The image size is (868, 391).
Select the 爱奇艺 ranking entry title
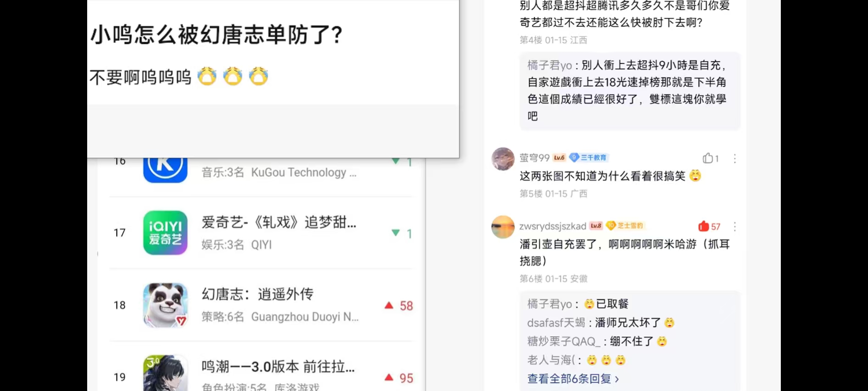tap(279, 222)
